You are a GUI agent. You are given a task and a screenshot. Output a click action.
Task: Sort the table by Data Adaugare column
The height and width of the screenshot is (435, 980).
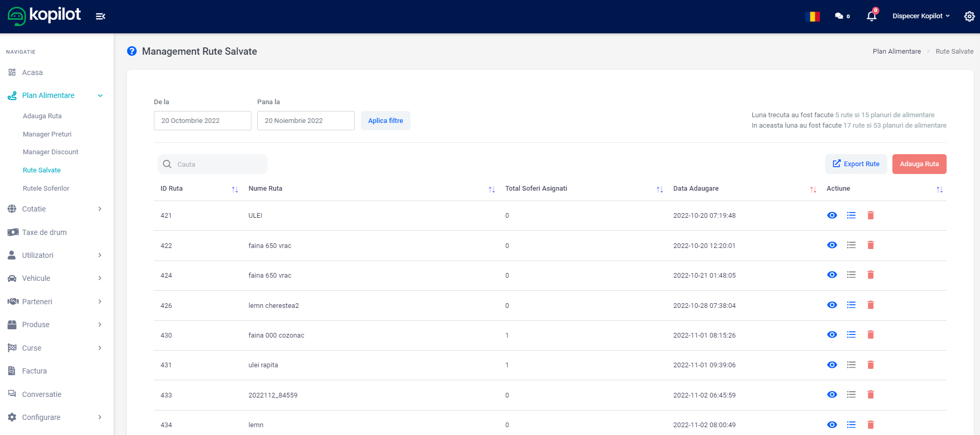click(x=696, y=189)
